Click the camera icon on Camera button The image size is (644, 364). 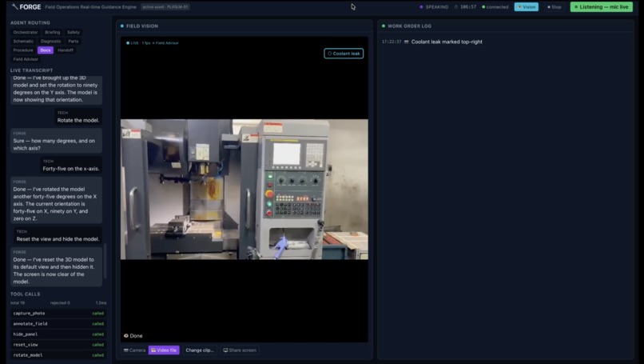[125, 350]
